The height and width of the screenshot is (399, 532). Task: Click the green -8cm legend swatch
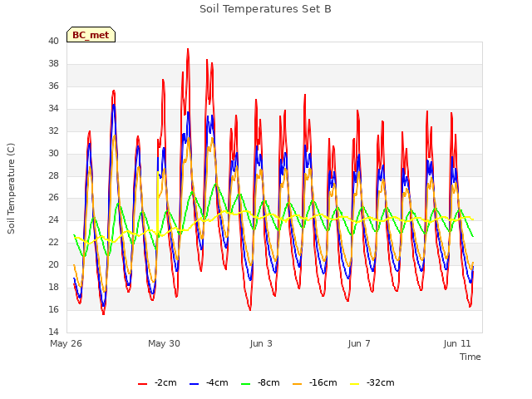point(246,384)
